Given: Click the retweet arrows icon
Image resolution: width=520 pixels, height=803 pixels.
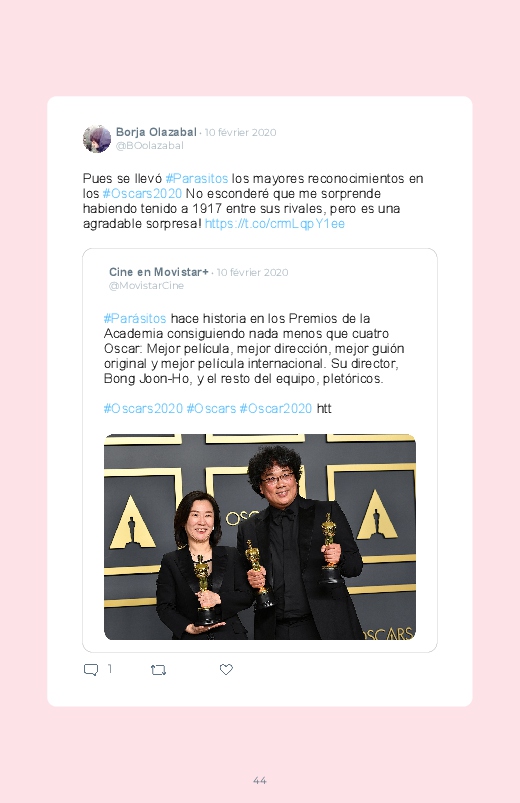Looking at the screenshot, I should pos(158,670).
